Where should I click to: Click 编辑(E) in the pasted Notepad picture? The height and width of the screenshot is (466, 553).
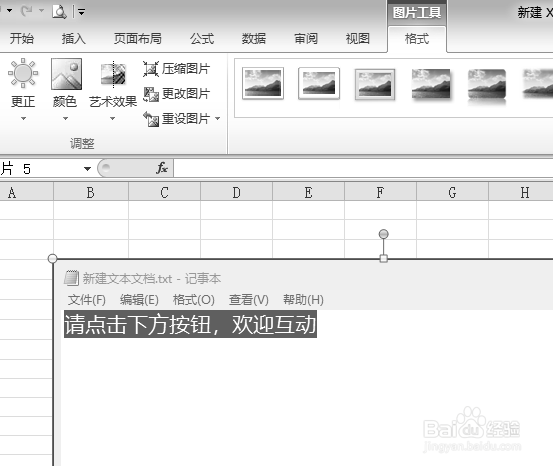coord(139,300)
